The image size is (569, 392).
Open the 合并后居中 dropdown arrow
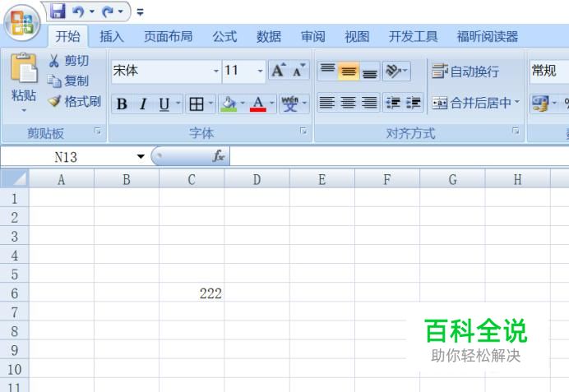tap(517, 102)
